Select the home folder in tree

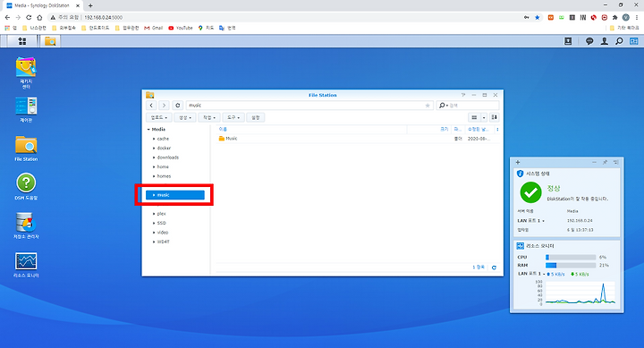[x=163, y=166]
